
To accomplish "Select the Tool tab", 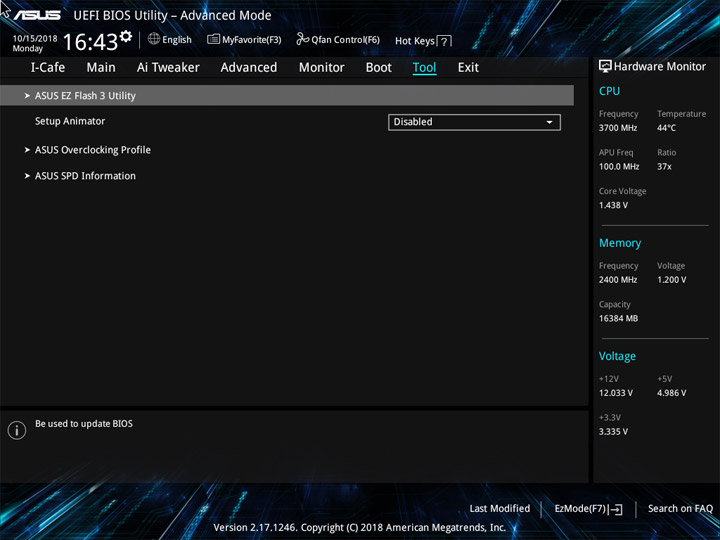I will [424, 68].
